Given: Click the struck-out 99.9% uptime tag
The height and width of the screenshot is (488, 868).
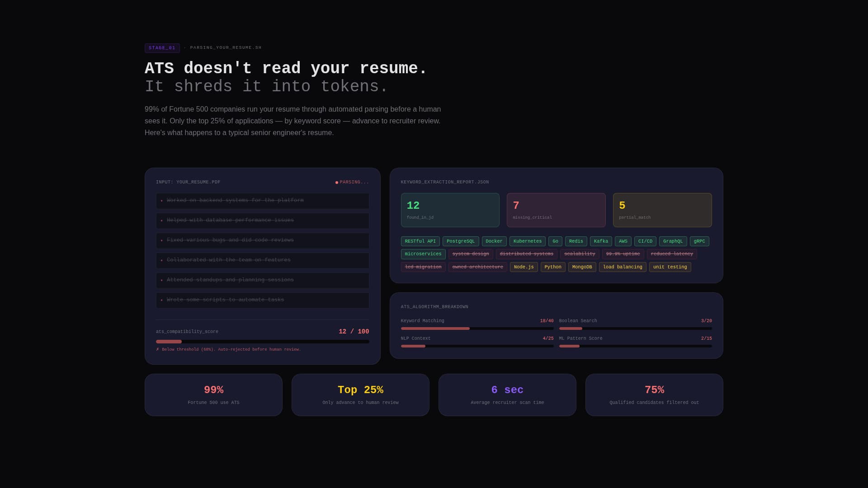Looking at the screenshot, I should [623, 254].
